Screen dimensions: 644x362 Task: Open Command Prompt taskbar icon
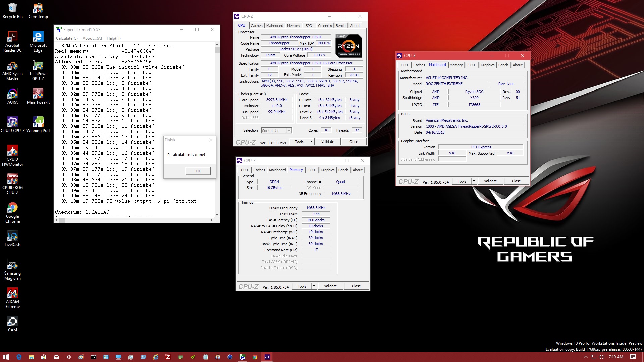(94, 357)
